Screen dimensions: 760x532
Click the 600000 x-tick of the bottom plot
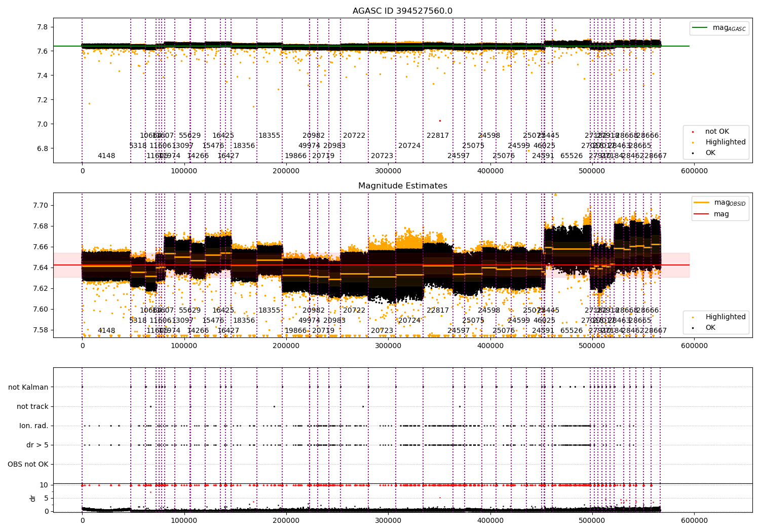point(694,520)
